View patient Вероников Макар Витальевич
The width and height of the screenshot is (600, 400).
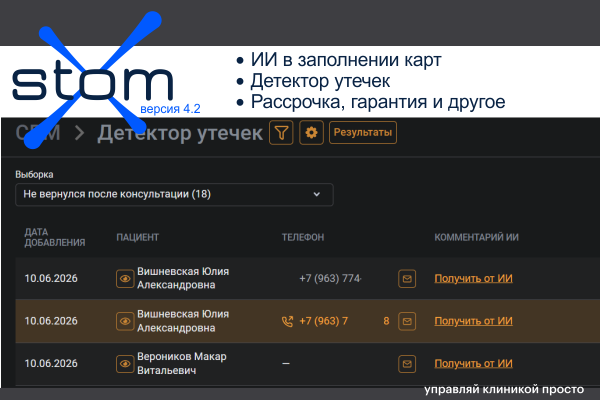coord(125,364)
